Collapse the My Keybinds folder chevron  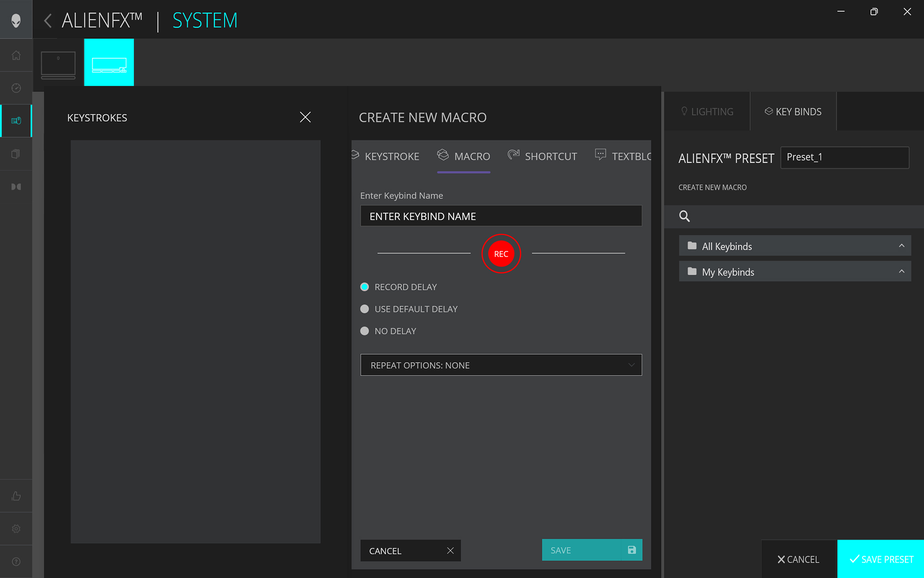click(901, 271)
